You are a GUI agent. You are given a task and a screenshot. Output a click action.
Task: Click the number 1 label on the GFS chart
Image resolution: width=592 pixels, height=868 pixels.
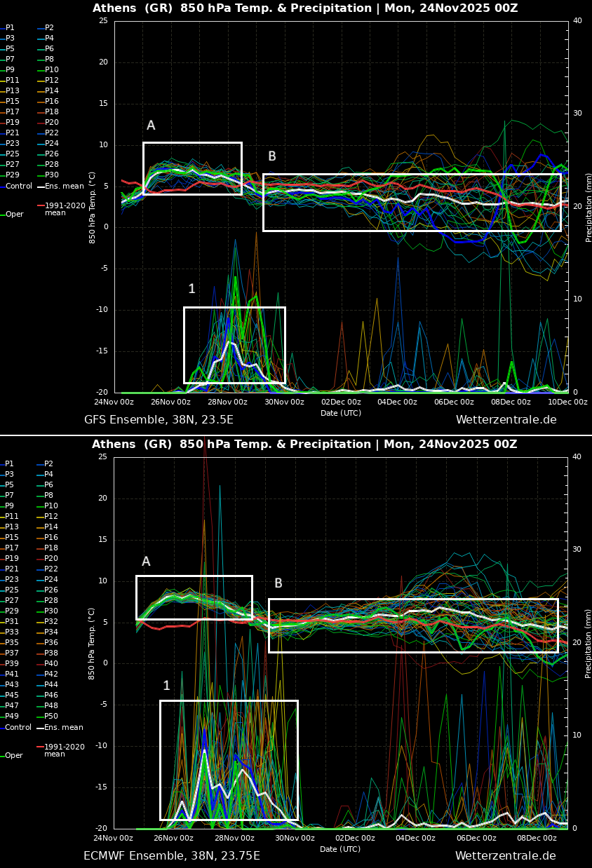click(191, 289)
